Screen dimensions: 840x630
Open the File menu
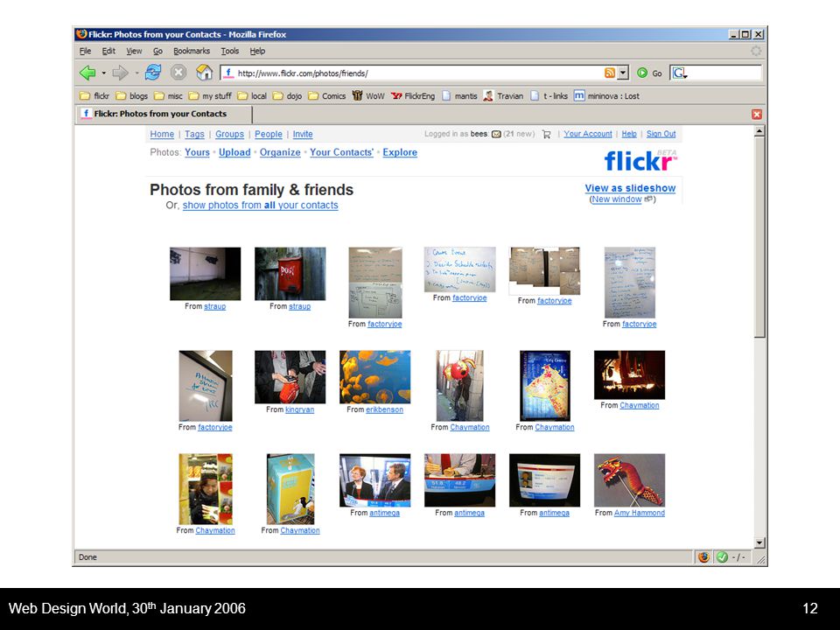tap(85, 51)
